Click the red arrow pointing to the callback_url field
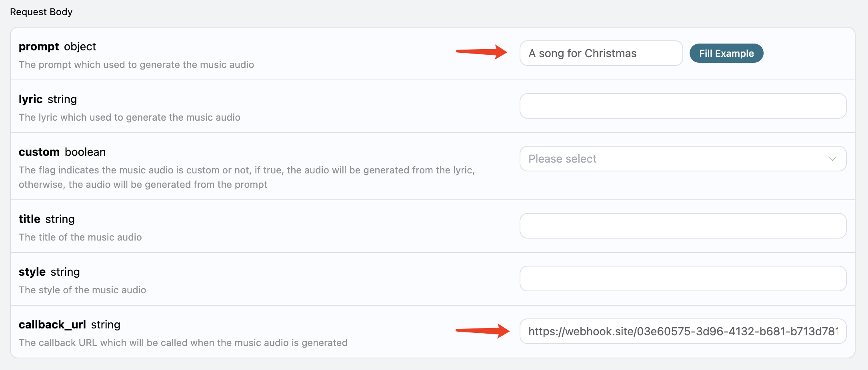 (482, 331)
